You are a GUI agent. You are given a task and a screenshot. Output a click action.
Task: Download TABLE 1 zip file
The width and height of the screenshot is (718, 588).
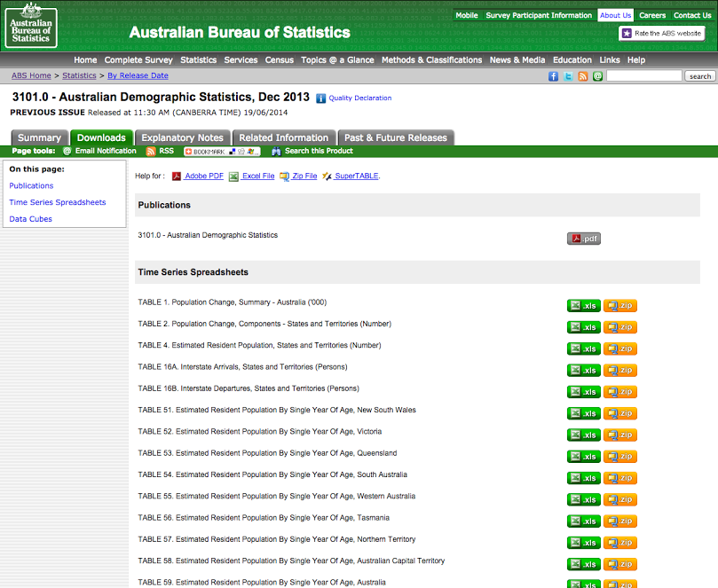620,306
